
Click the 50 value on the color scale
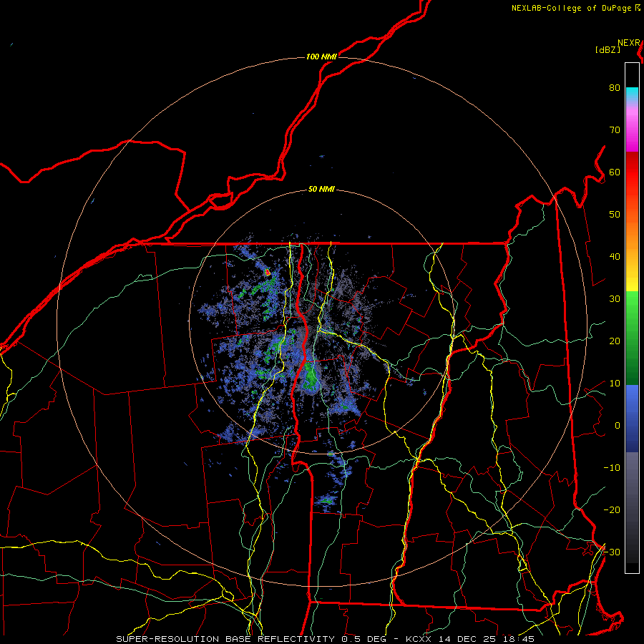[615, 215]
